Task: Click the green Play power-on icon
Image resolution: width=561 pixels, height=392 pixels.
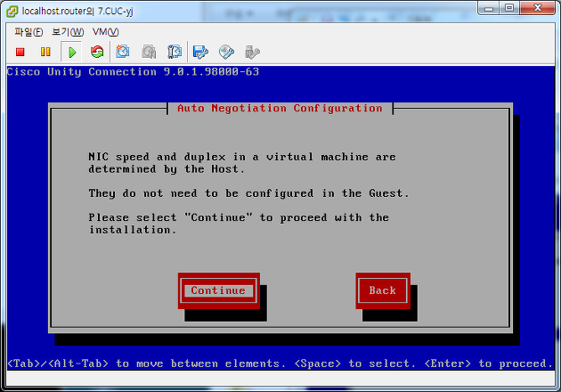Action: [72, 53]
